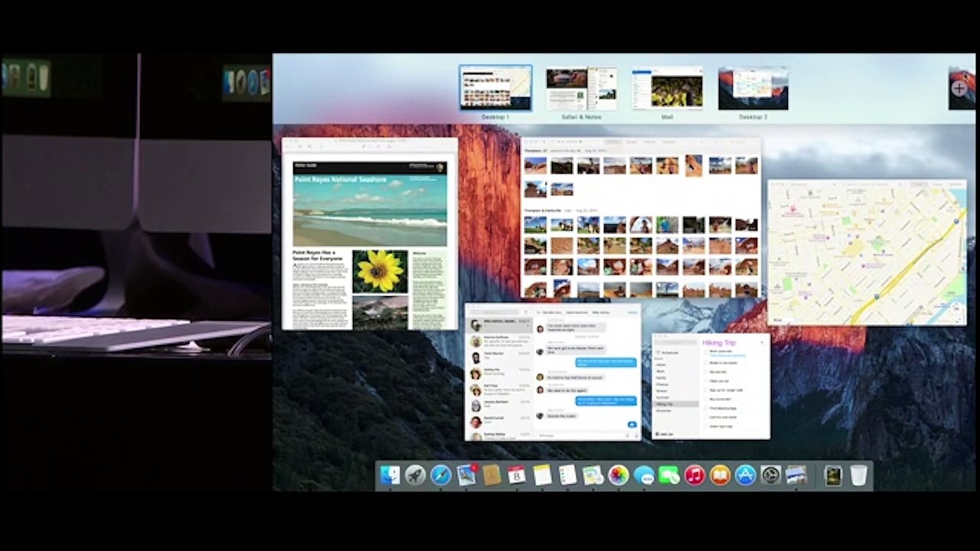The width and height of the screenshot is (980, 551).
Task: Open document stack beside the Trash
Action: click(833, 475)
